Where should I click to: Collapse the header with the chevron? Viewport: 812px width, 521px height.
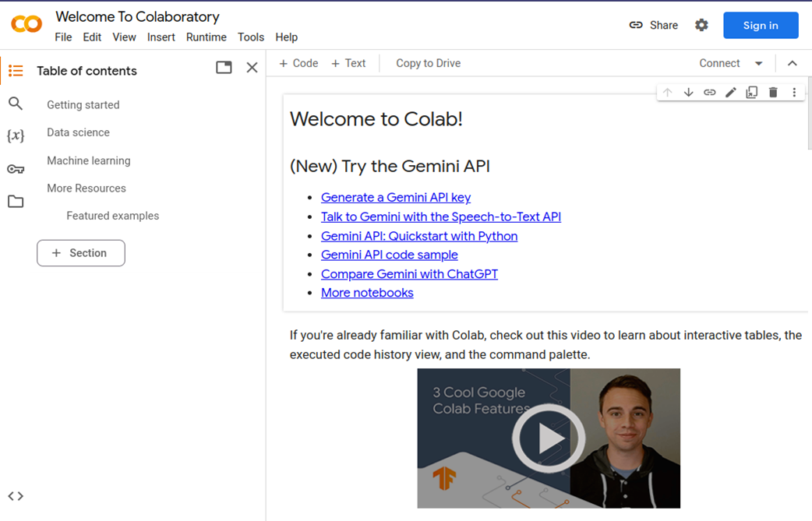793,64
